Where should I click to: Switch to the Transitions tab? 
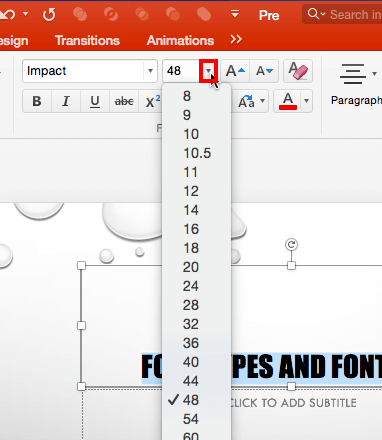tap(87, 40)
